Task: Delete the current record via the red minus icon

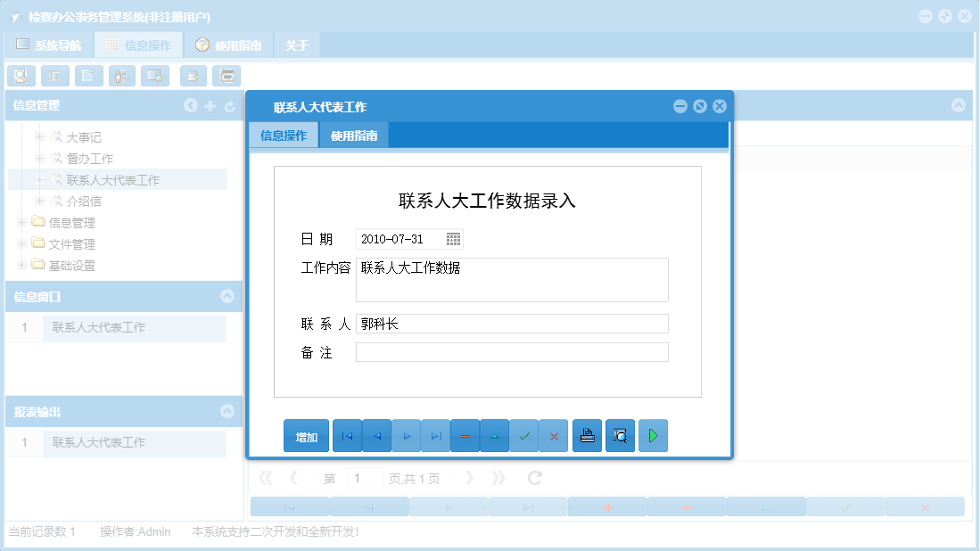Action: pyautogui.click(x=465, y=435)
